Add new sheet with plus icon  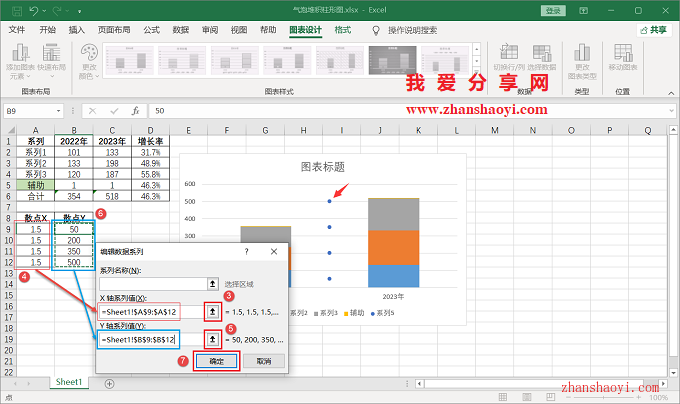click(109, 384)
